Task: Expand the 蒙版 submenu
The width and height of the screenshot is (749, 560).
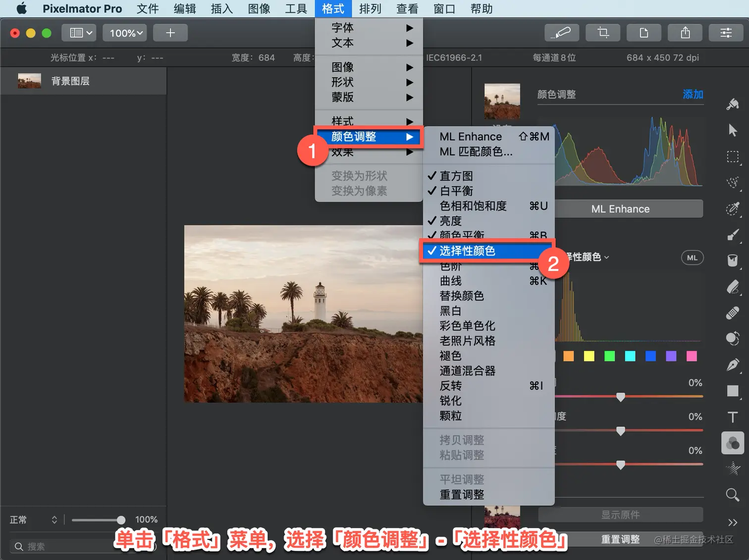Action: [369, 97]
